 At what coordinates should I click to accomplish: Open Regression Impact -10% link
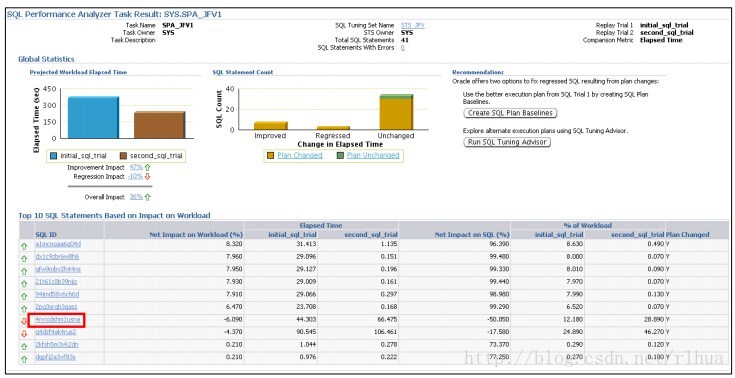(x=135, y=177)
